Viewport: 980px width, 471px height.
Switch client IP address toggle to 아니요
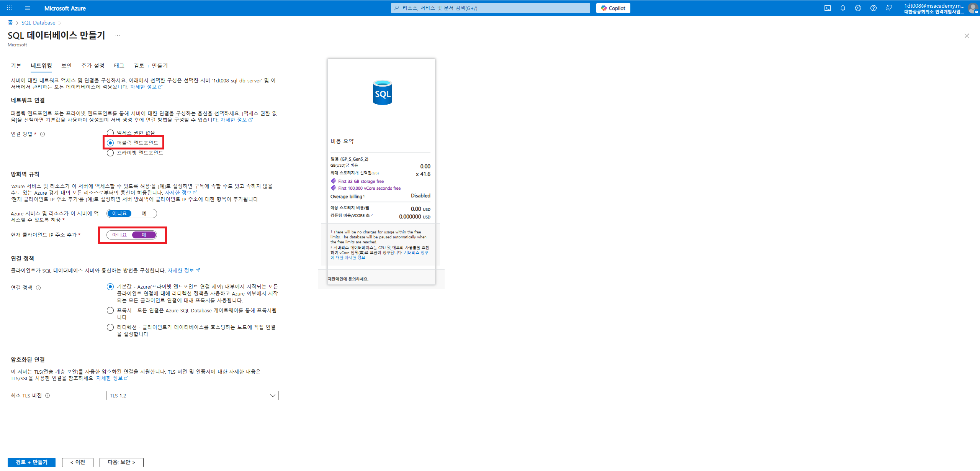(x=119, y=235)
